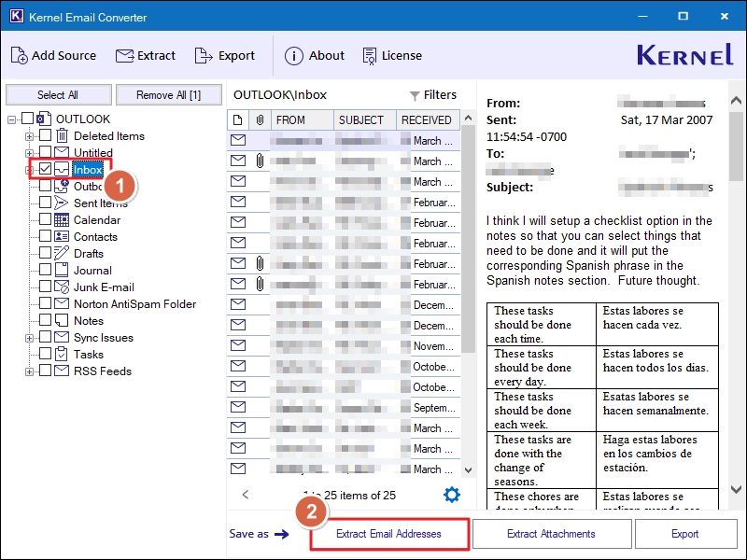
Task: Click the Select All button
Action: click(59, 95)
